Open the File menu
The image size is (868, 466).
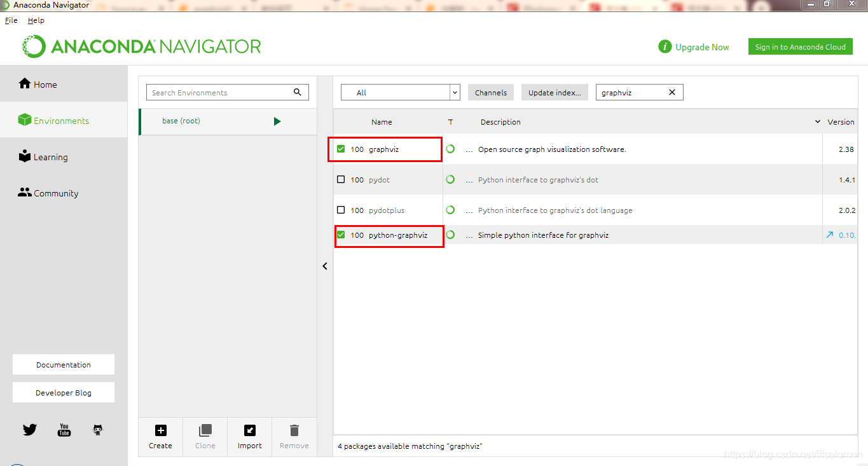[11, 20]
